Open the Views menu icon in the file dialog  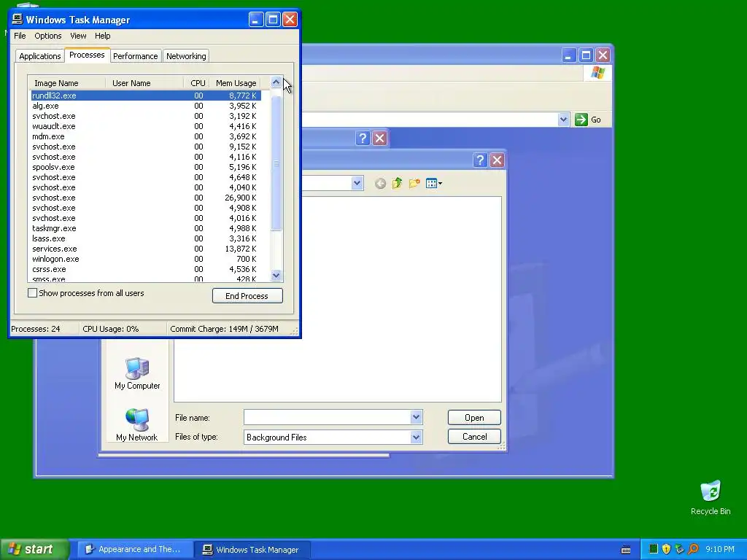coord(433,183)
